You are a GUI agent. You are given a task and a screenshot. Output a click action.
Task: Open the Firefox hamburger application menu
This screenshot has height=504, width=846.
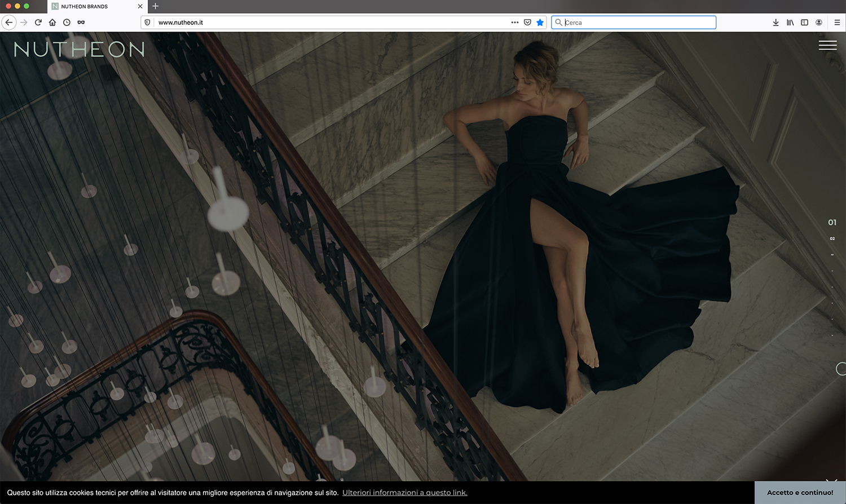pos(837,23)
